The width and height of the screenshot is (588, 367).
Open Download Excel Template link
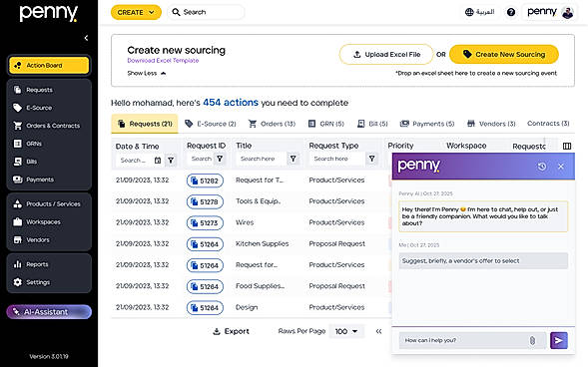[x=163, y=61]
